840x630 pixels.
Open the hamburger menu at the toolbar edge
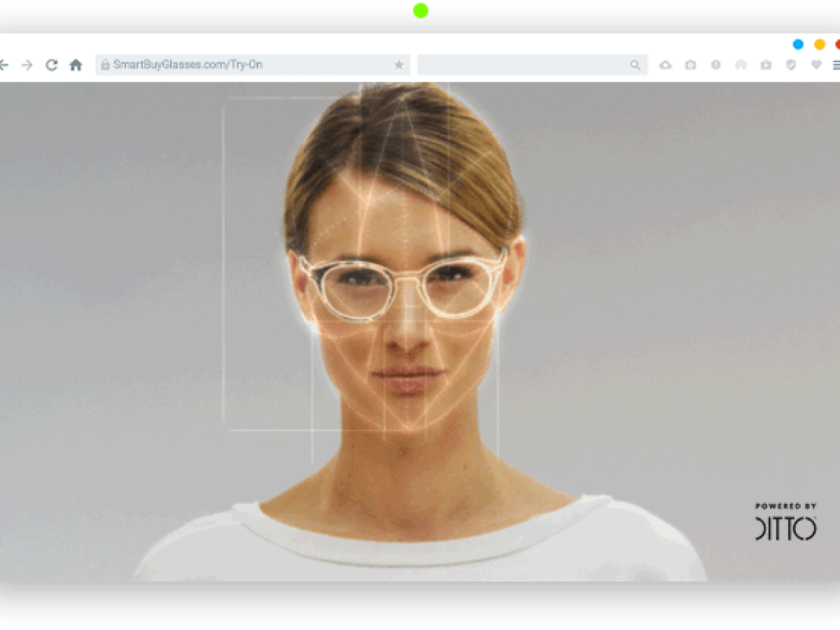click(x=836, y=65)
